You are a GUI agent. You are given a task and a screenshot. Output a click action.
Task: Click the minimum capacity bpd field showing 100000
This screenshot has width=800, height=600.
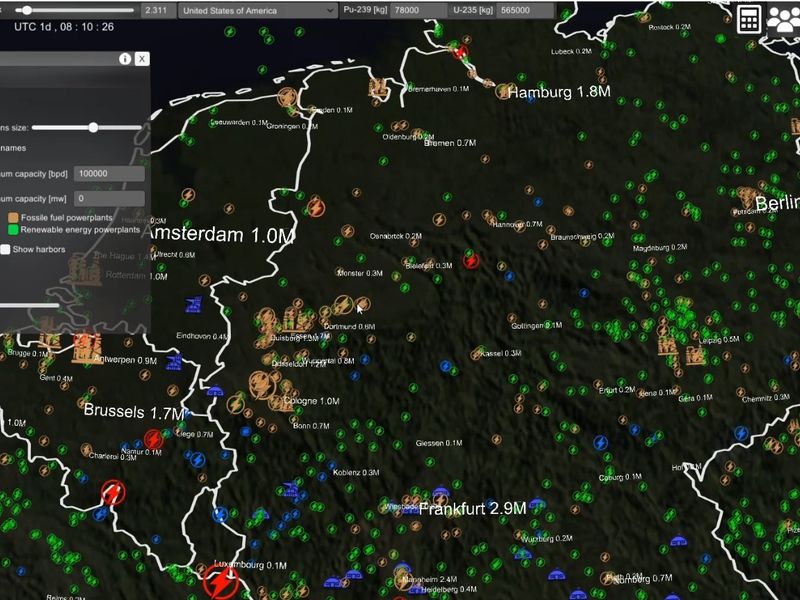(x=109, y=173)
